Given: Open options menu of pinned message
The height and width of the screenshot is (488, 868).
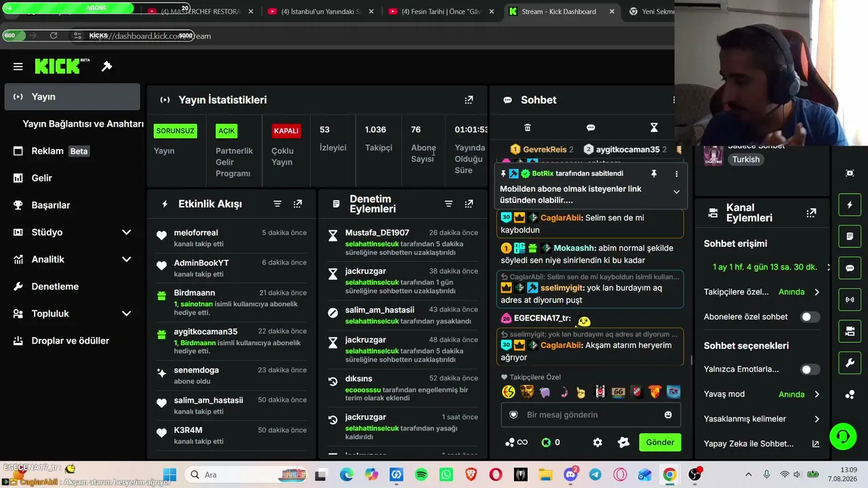Looking at the screenshot, I should (x=676, y=174).
